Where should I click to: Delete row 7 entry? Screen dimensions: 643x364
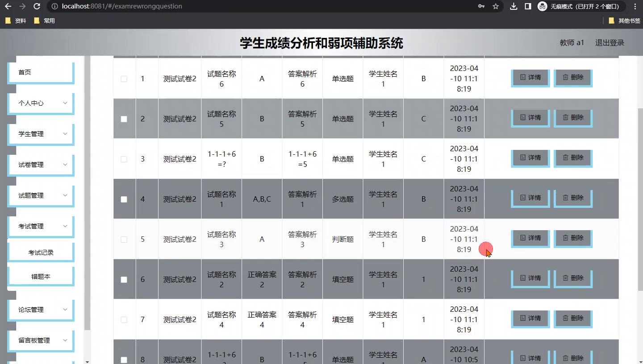pos(573,318)
